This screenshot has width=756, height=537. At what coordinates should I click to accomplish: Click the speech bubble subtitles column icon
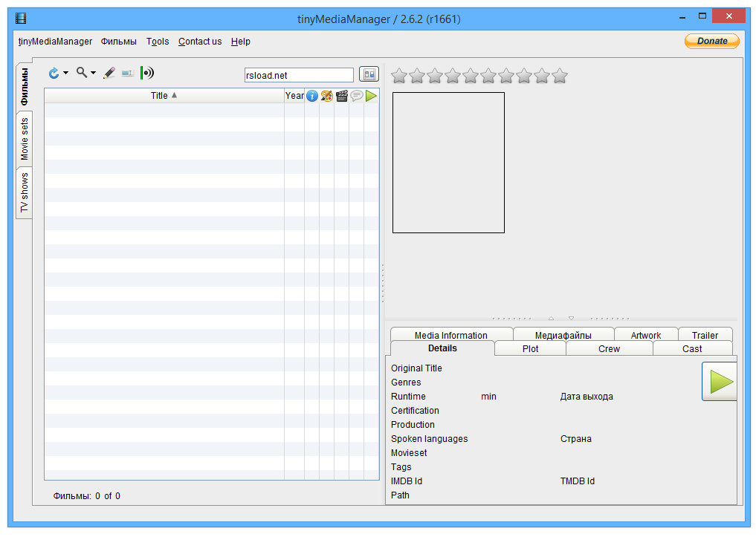pyautogui.click(x=356, y=95)
